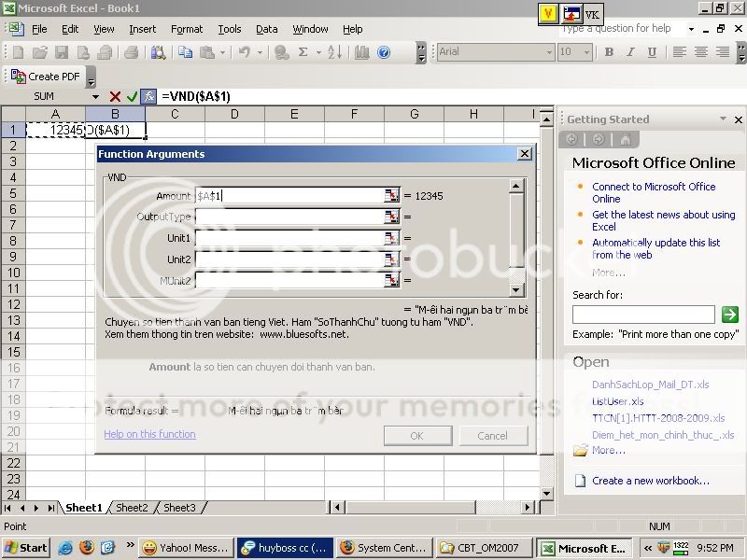Toggle Bold formatting
This screenshot has width=747, height=560.
(608, 53)
